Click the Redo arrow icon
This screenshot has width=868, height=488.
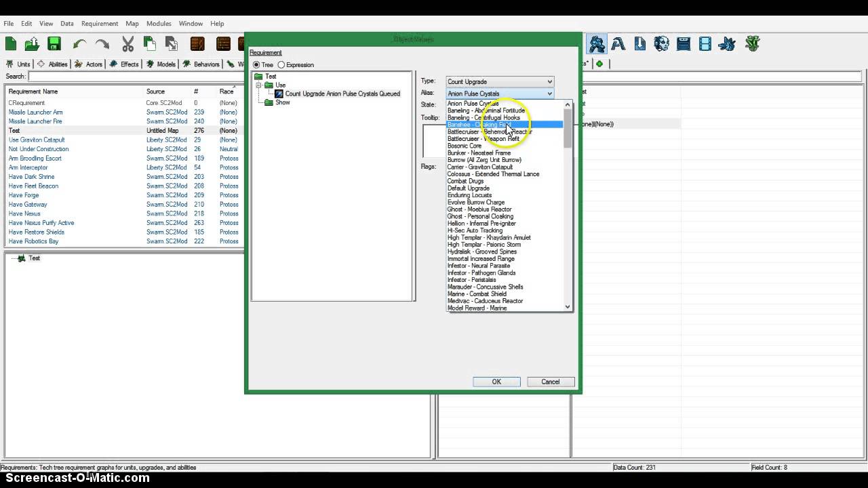point(102,44)
